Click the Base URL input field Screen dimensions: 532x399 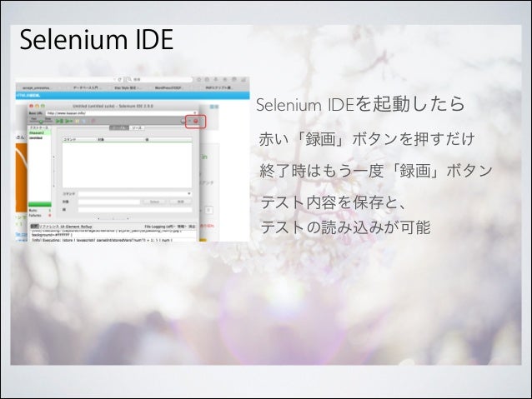click(x=120, y=113)
